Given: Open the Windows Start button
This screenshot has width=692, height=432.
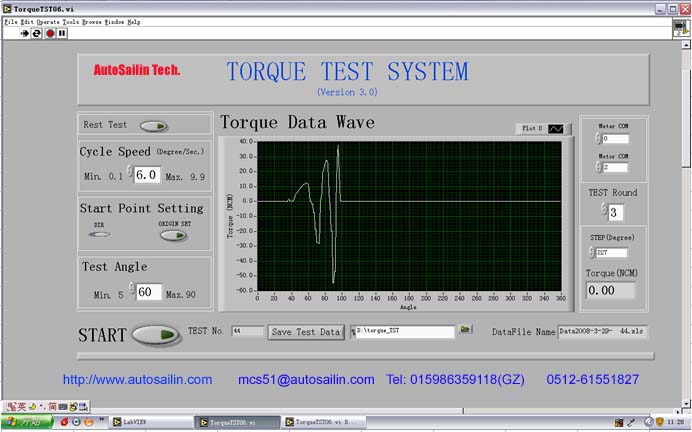Looking at the screenshot, I should point(26,421).
